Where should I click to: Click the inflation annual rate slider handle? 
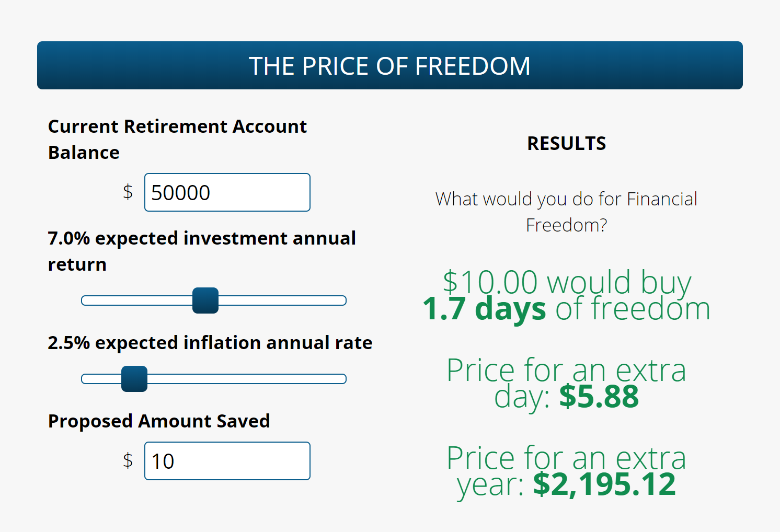134,379
